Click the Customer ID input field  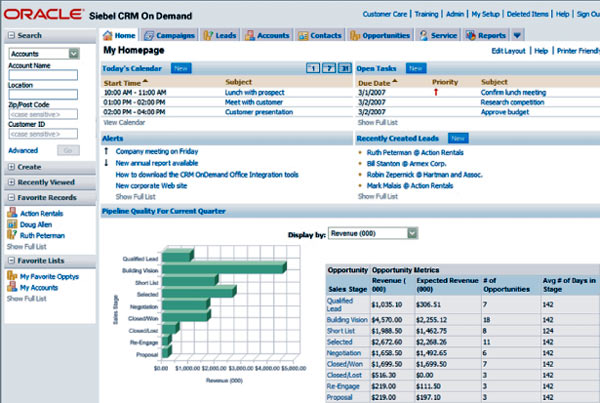(x=43, y=134)
